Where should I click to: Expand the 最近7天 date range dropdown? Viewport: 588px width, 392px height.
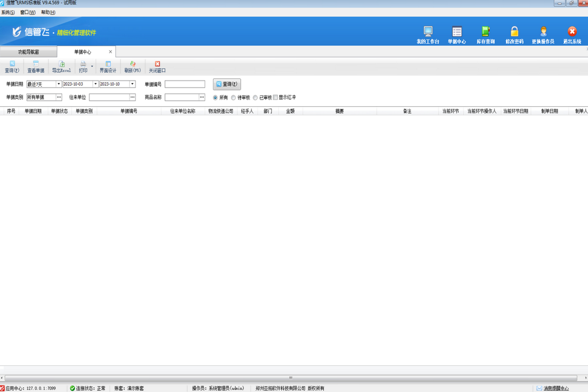coord(58,84)
